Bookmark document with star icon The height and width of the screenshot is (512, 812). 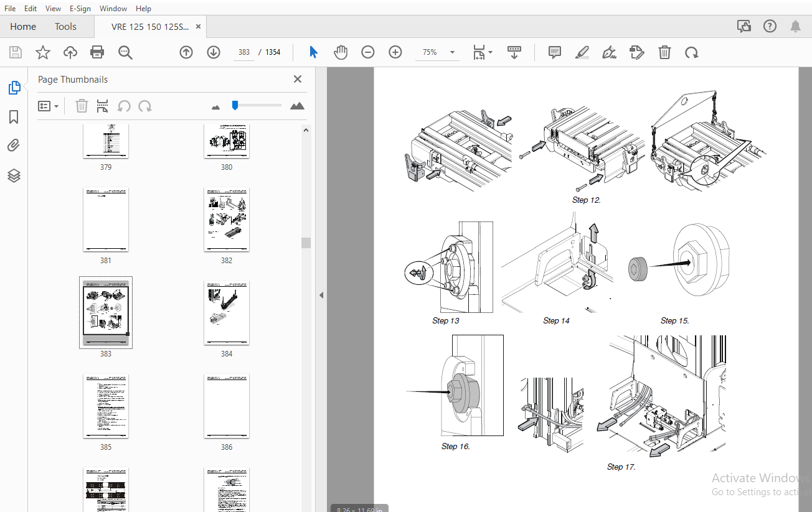pos(42,52)
